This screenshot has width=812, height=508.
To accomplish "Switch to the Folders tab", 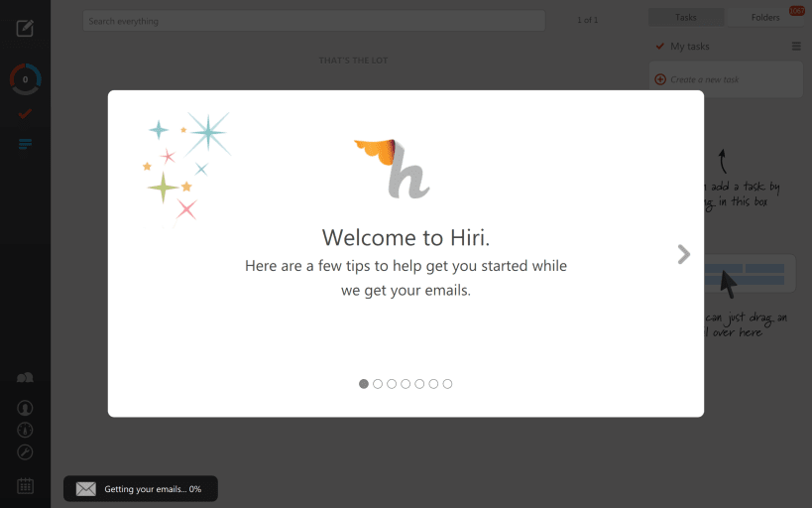I will click(764, 17).
